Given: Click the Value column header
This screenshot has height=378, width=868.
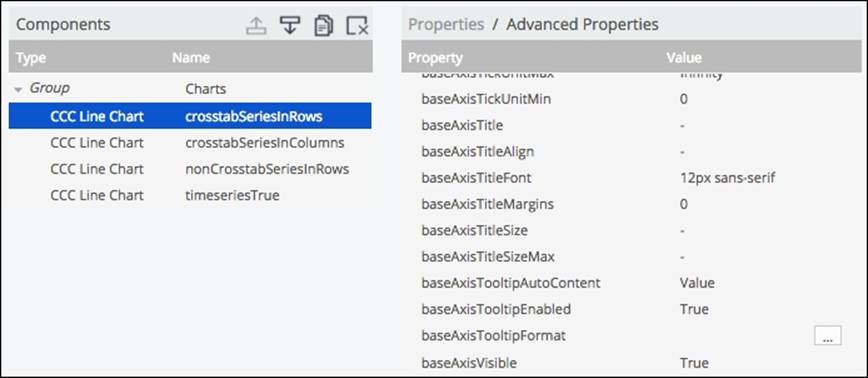Looking at the screenshot, I should 684,58.
